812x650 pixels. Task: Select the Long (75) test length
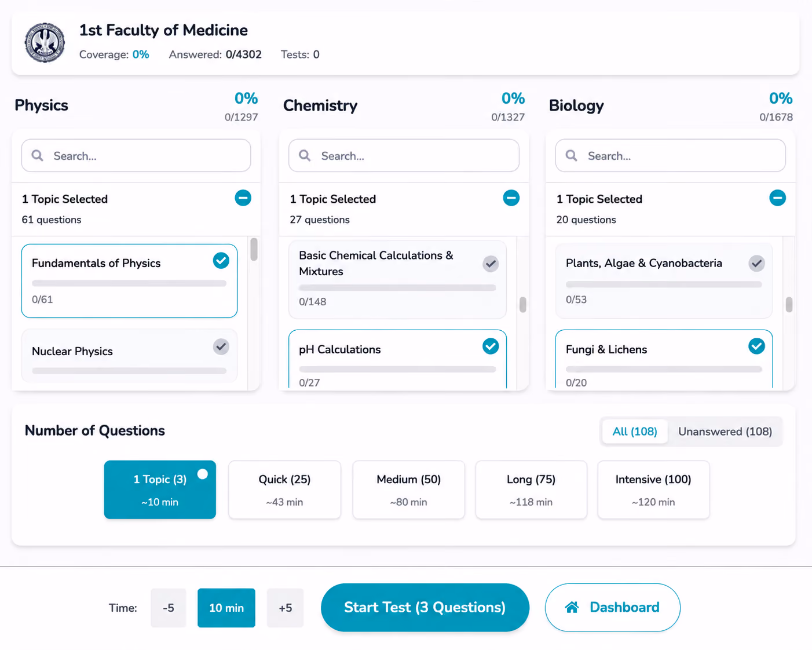click(x=531, y=490)
